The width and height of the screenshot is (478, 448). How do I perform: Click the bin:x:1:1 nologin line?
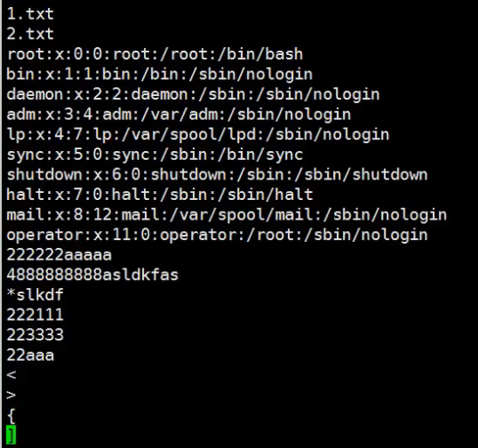click(x=159, y=75)
